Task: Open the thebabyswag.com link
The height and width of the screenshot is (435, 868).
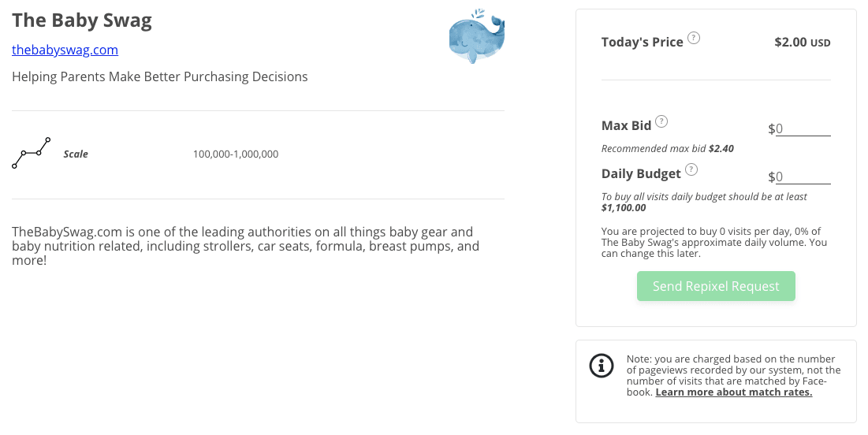Action: [x=65, y=50]
